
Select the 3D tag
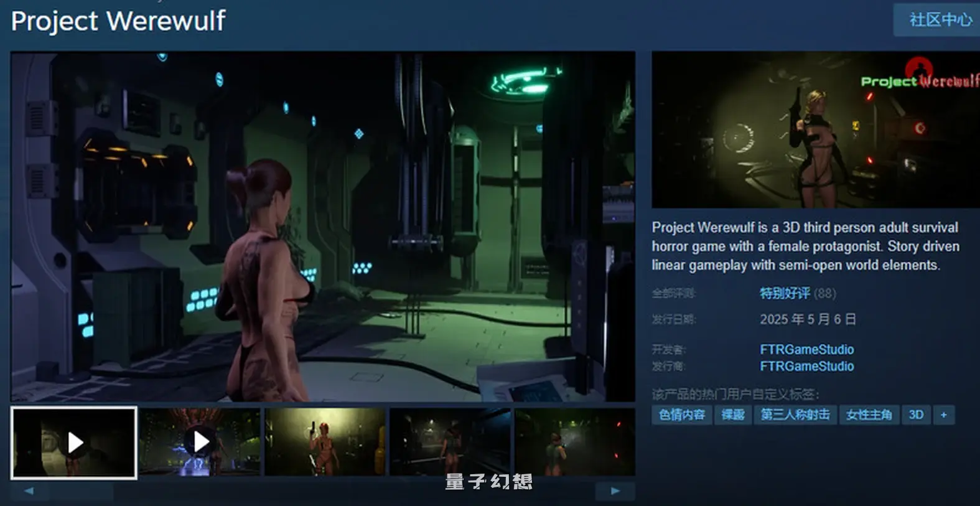click(916, 415)
